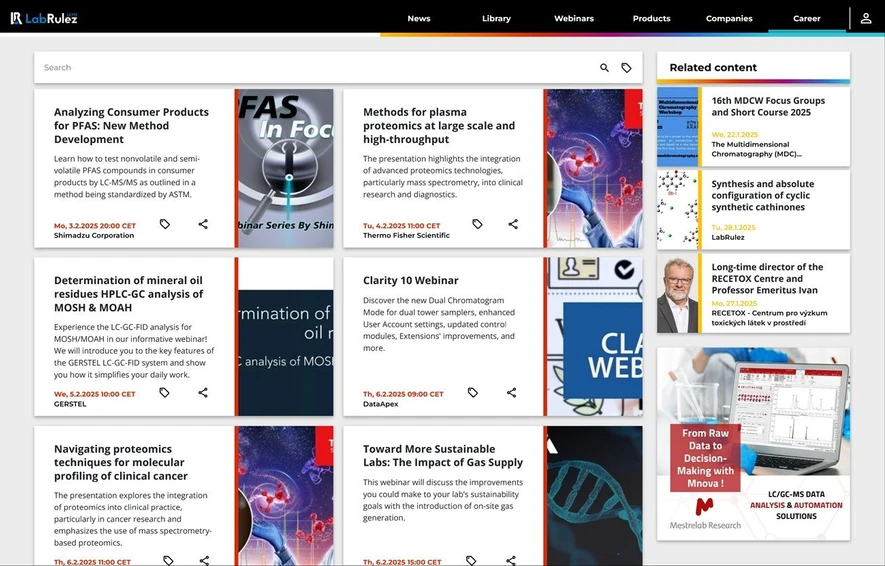The image size is (885, 566).
Task: Click DataApex company name
Action: [380, 404]
